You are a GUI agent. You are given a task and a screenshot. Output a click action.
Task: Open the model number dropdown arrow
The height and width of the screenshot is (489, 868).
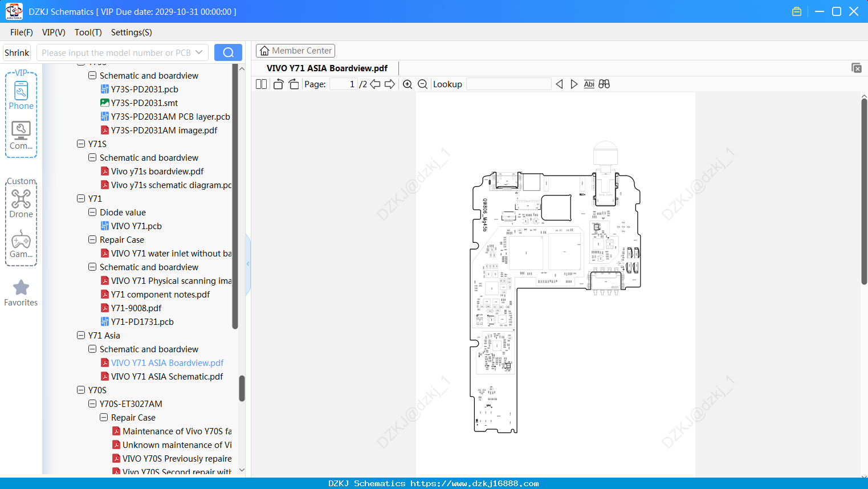tap(199, 52)
